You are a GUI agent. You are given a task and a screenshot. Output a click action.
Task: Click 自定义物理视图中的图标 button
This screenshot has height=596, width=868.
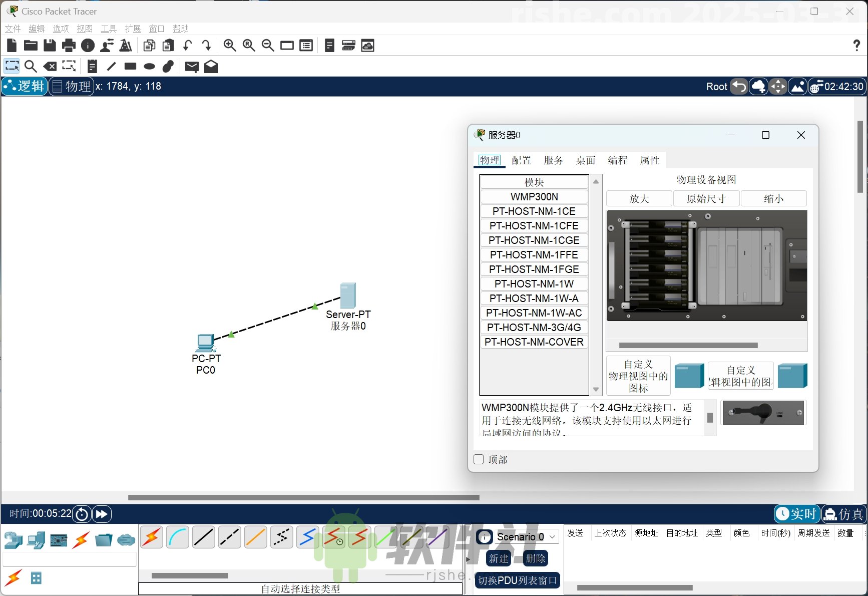(638, 376)
